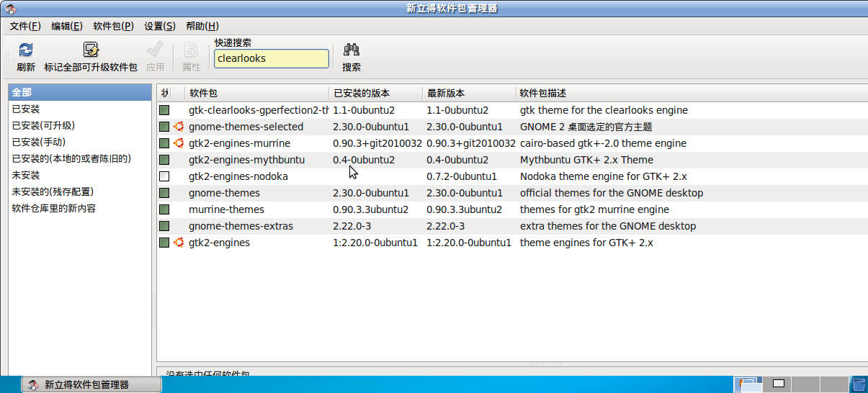The height and width of the screenshot is (393, 868).
Task: Select 已安装的(本地的或者陈旧的) filter
Action: point(79,158)
